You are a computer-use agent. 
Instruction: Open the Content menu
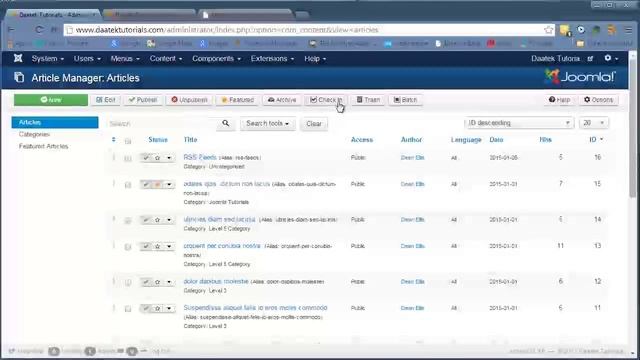166,59
